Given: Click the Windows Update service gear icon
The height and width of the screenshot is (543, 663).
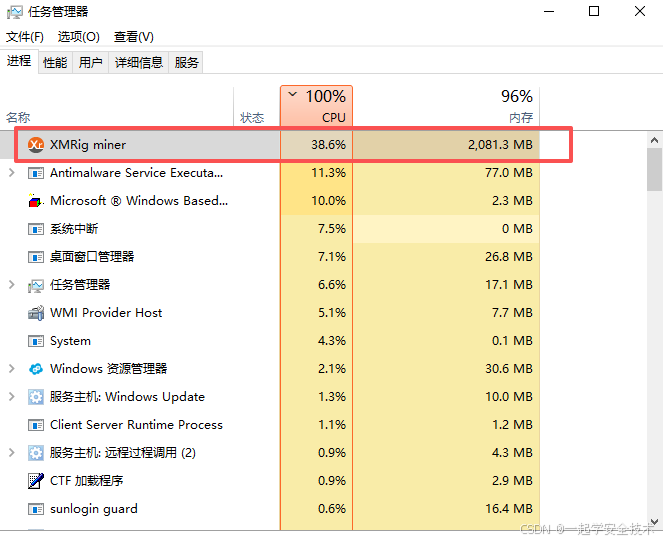Looking at the screenshot, I should click(x=36, y=397).
